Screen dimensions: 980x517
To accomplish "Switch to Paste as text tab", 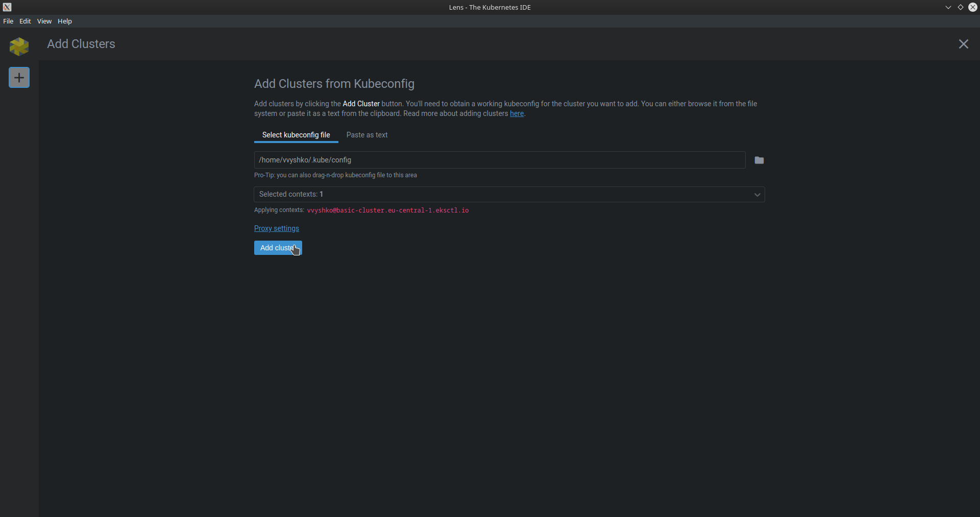I will coord(367,135).
